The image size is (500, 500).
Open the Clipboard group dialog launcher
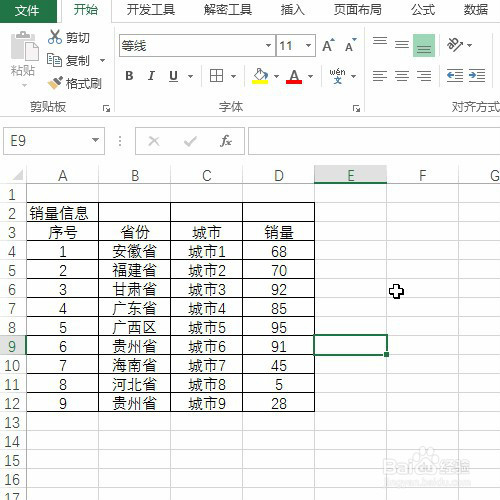(x=106, y=108)
